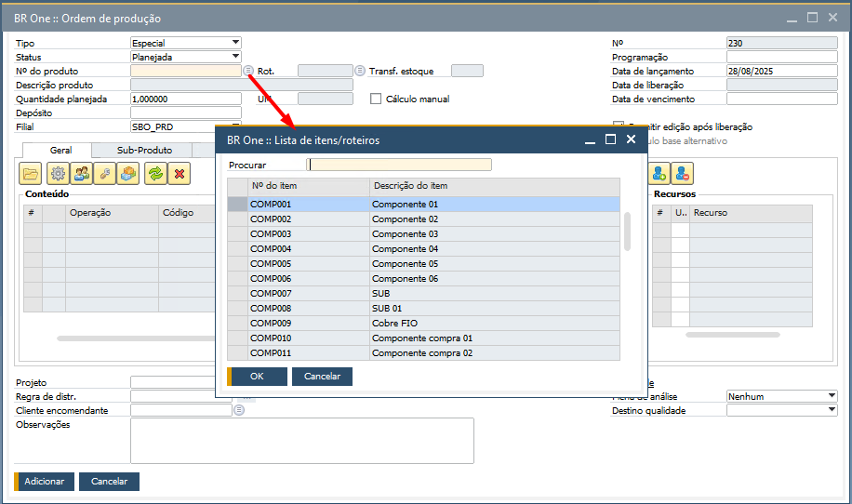Click the Componente compra 01 description cell
The width and height of the screenshot is (852, 504).
click(495, 338)
